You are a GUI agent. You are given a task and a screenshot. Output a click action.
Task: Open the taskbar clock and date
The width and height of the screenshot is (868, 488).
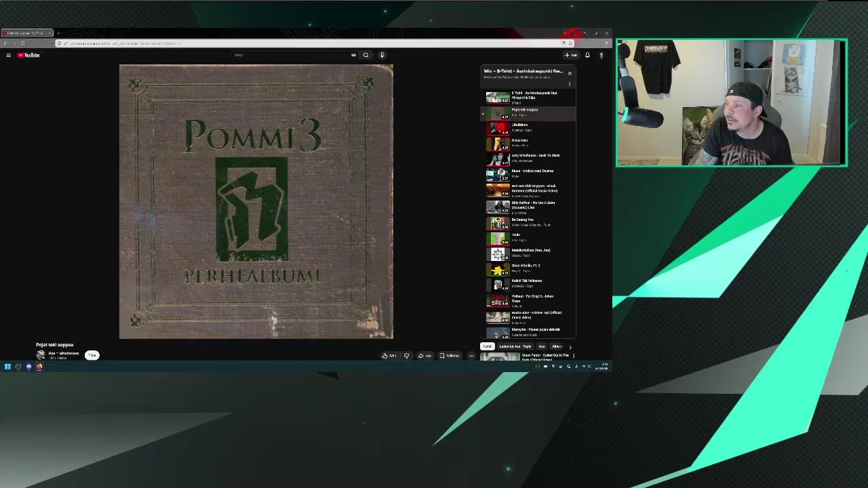pos(601,367)
